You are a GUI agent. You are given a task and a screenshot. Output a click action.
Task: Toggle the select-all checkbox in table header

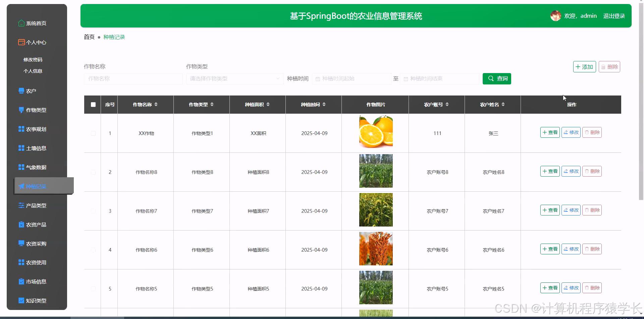[93, 104]
